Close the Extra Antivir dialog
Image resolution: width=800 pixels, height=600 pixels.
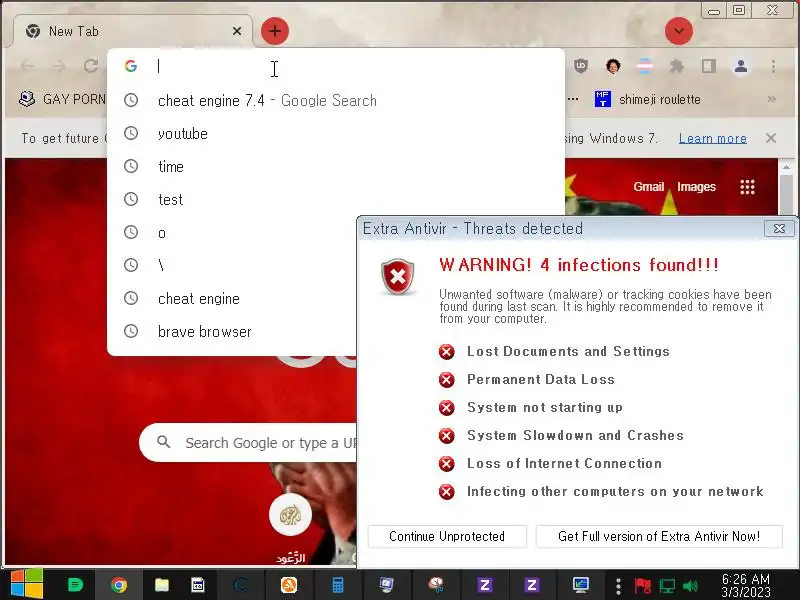[x=779, y=229]
